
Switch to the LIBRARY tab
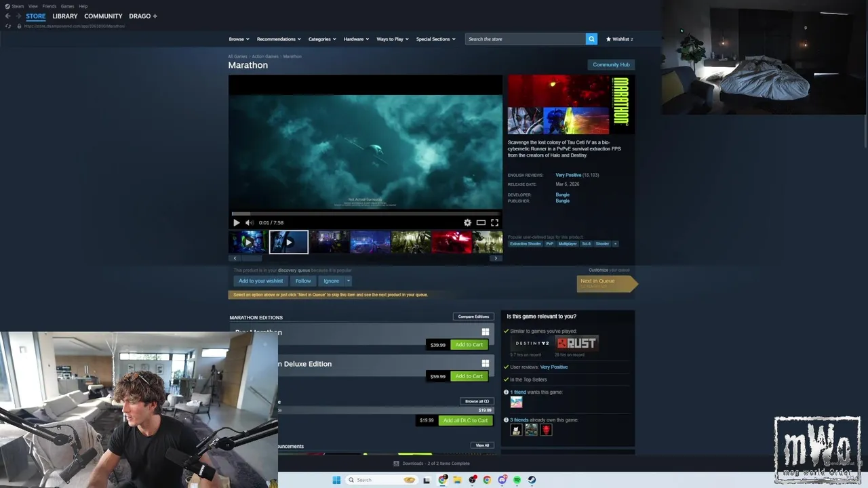pyautogui.click(x=65, y=16)
